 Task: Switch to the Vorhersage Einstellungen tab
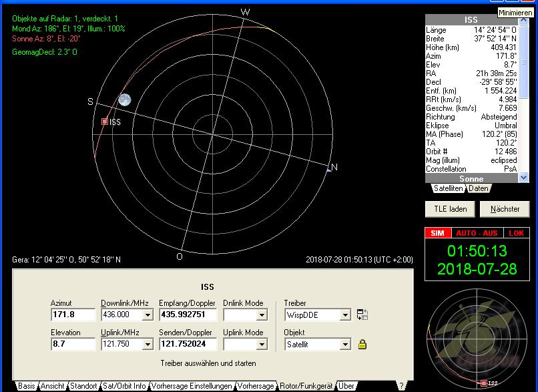(x=192, y=386)
